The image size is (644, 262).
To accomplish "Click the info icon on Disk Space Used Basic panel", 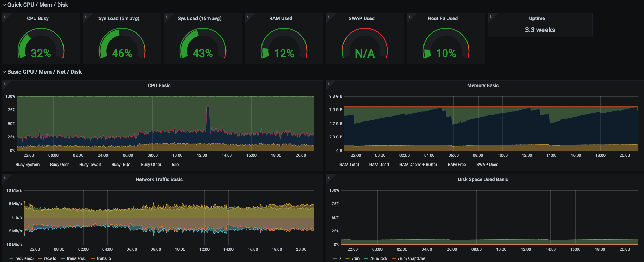I will click(329, 177).
